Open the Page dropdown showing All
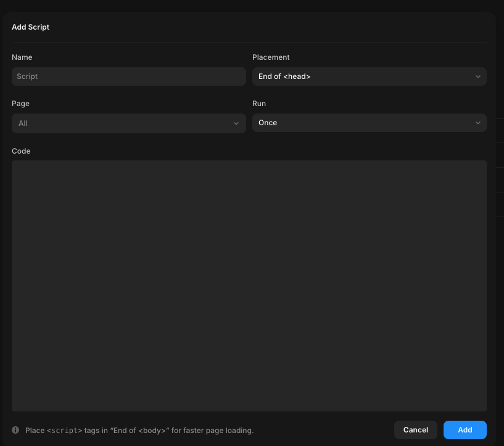 click(x=128, y=123)
